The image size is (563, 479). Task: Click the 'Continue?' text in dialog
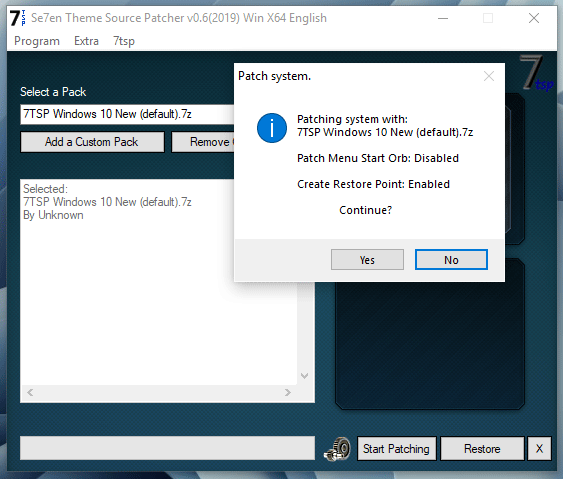pos(366,210)
